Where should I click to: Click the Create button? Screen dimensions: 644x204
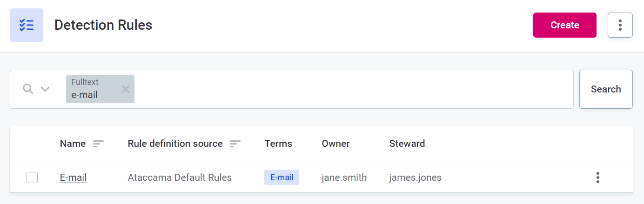click(x=564, y=25)
